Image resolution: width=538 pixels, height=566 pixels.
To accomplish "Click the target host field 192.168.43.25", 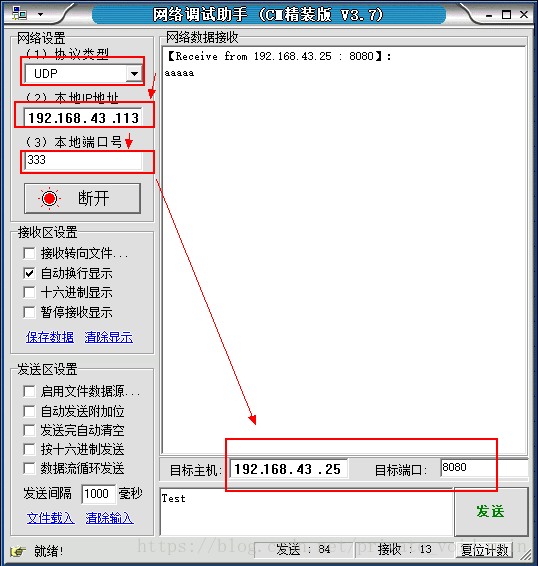I will [x=288, y=469].
